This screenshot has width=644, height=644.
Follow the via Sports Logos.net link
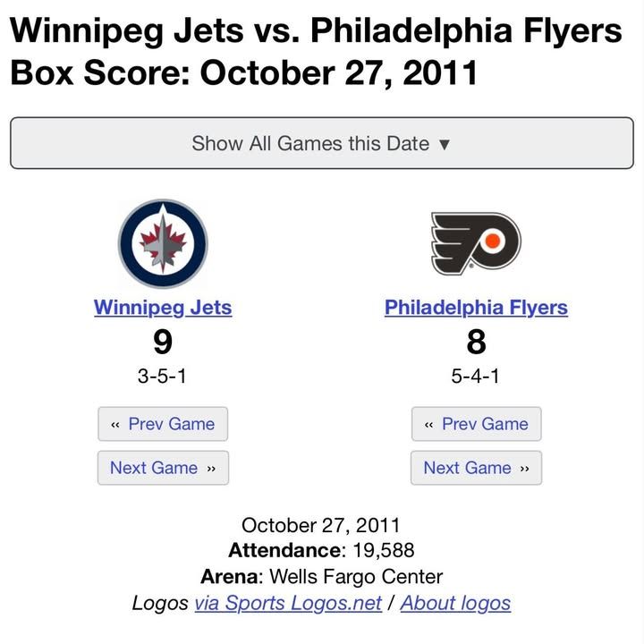point(288,603)
